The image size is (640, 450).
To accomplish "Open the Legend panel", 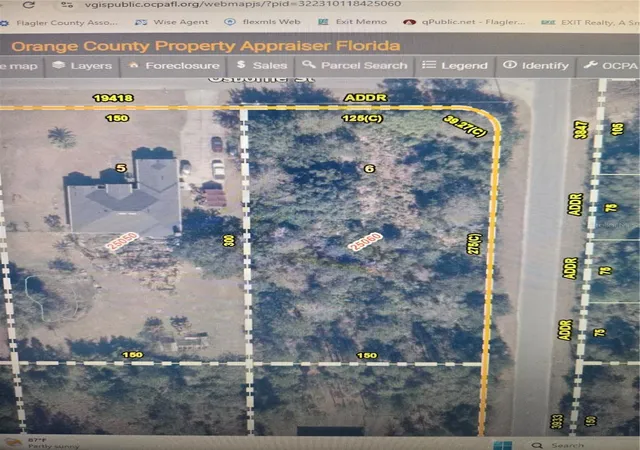I will (x=455, y=66).
